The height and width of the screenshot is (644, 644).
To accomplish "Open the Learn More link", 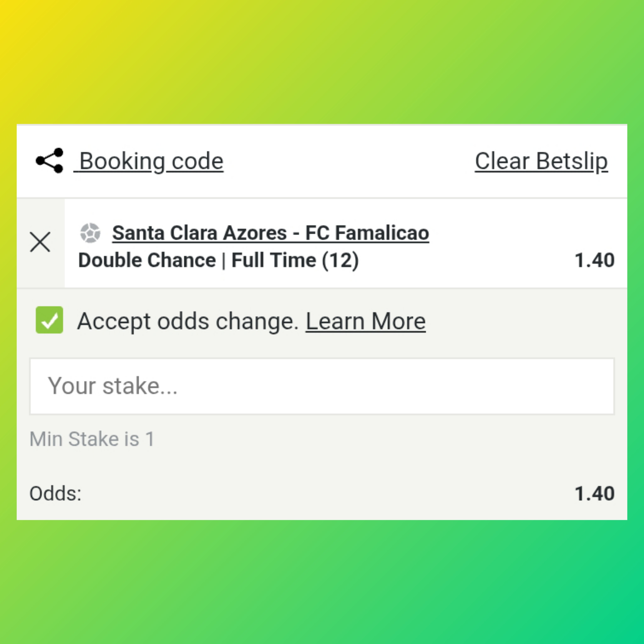I will coord(365,321).
